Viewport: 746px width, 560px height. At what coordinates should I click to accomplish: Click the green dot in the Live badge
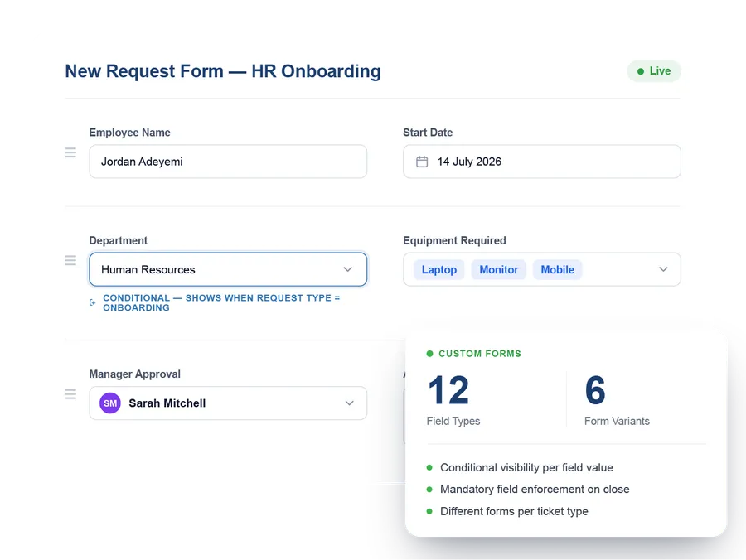[x=641, y=71]
